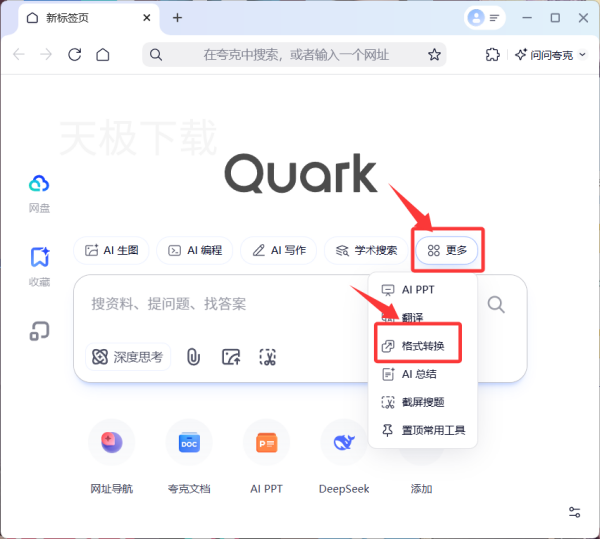Click the split-window icon in left sidebar
600x539 pixels.
[x=39, y=331]
